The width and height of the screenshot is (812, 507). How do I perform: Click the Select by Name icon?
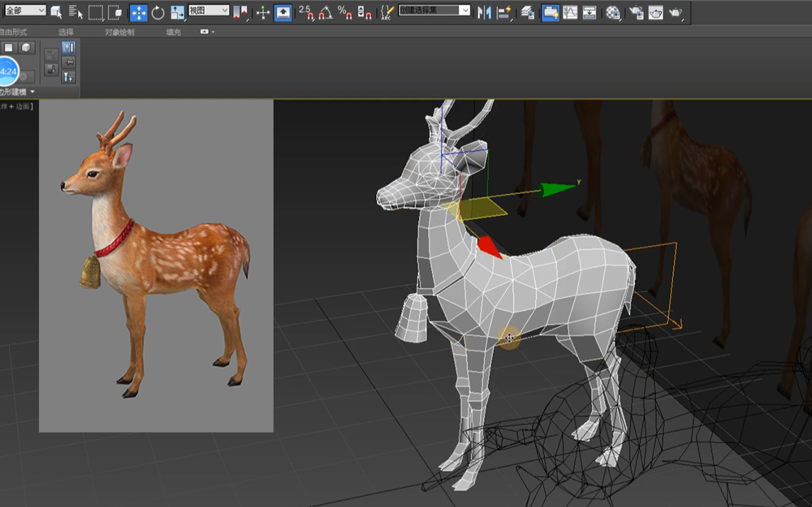76,13
